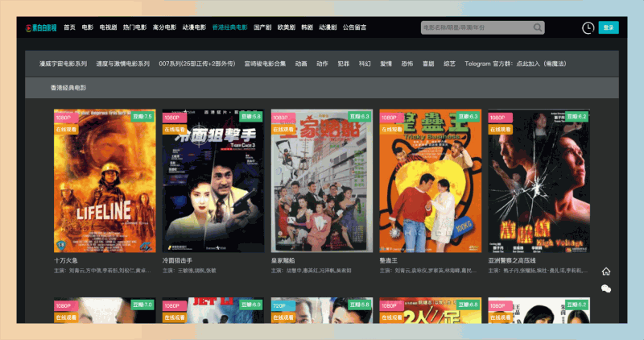Open the 720P poster rated 豆瓣:5.8
644x340 pixels.
click(322, 310)
